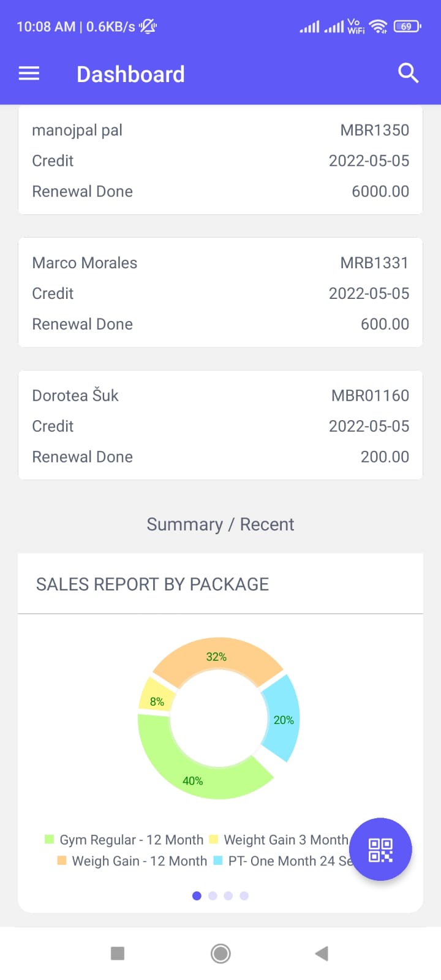This screenshot has width=441, height=980.
Task: Tap the Android back navigation button
Action: (x=322, y=953)
